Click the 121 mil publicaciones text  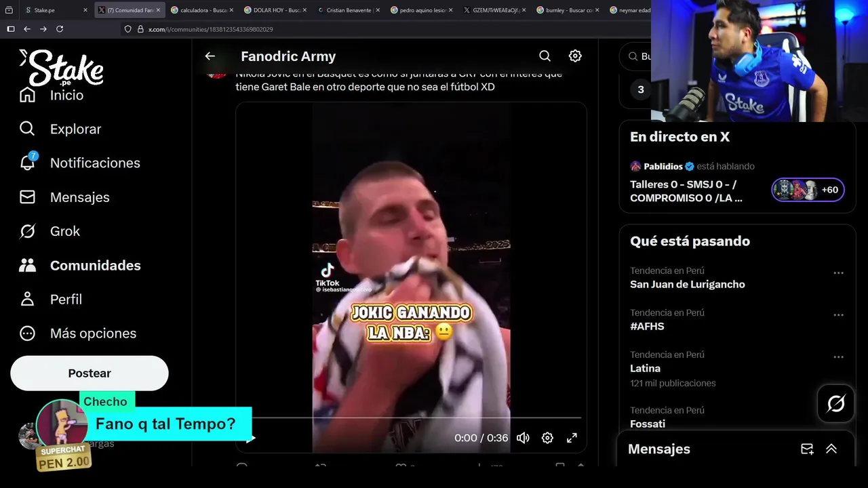coord(673,383)
